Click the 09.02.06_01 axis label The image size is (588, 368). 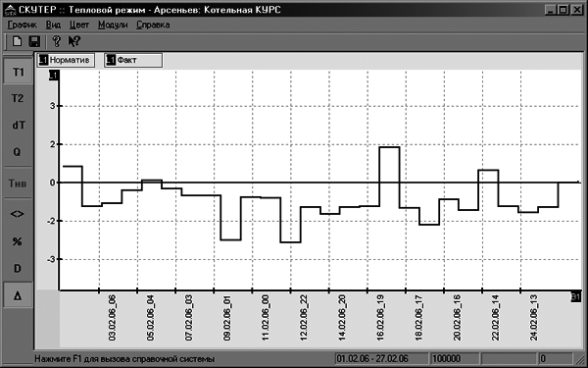227,318
